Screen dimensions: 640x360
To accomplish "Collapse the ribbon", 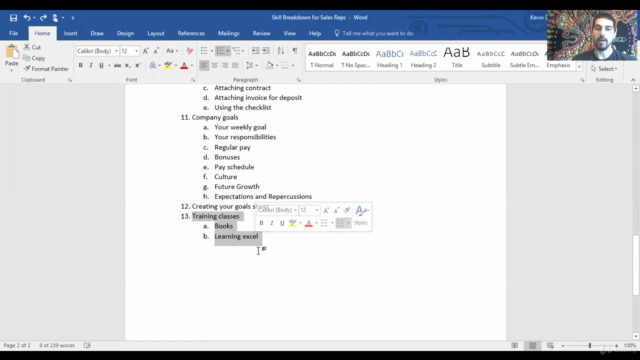I will tap(633, 80).
